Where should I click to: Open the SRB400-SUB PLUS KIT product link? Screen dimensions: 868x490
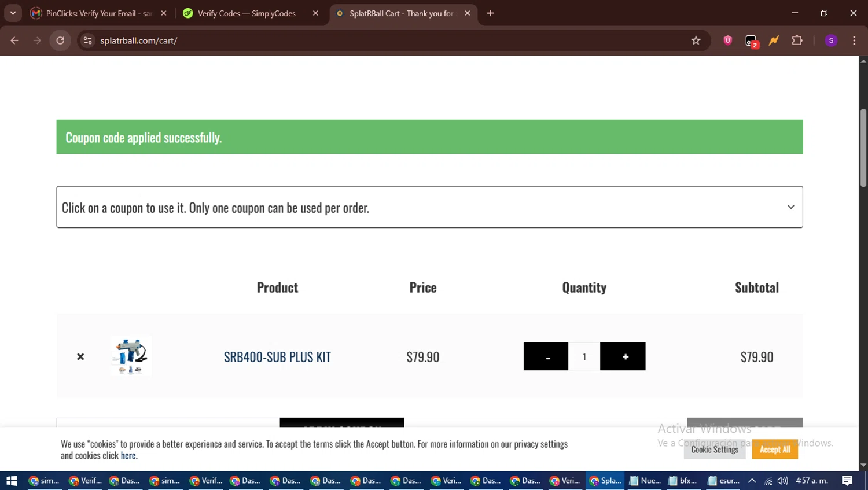click(277, 357)
